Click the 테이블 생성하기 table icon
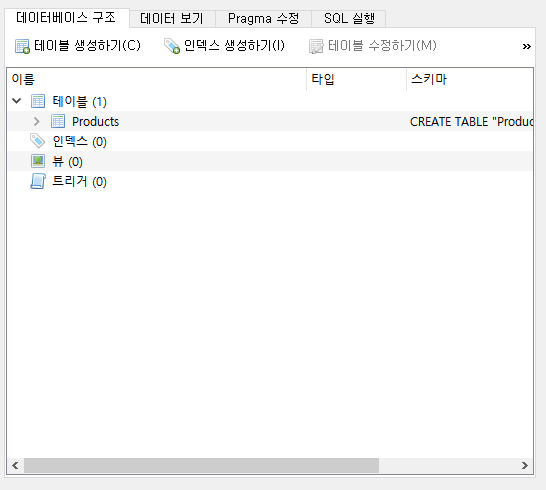Viewport: 546px width, 490px height. pos(22,46)
